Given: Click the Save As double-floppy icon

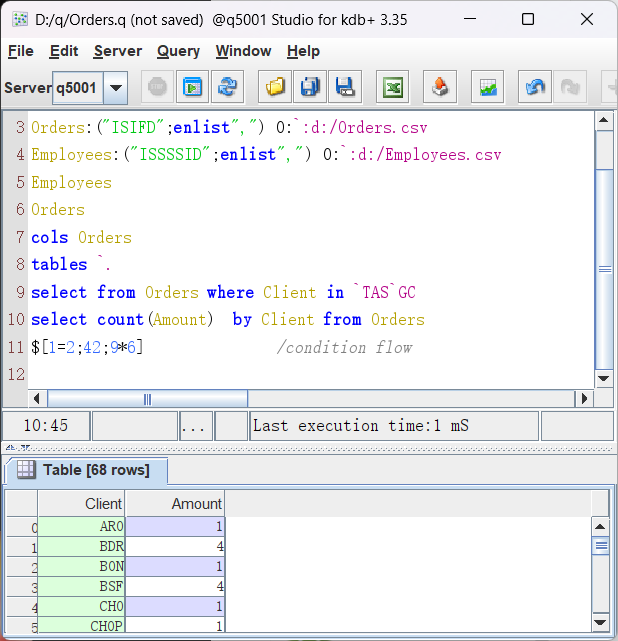Looking at the screenshot, I should click(x=311, y=88).
